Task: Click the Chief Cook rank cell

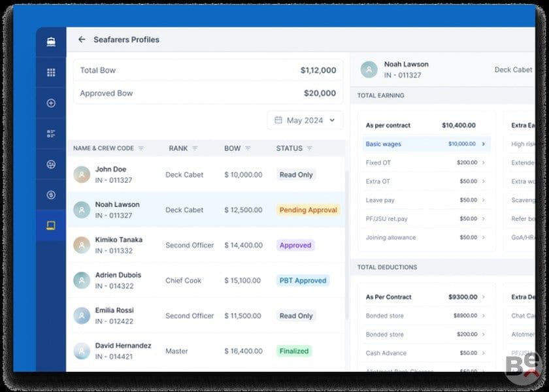Action: point(184,281)
